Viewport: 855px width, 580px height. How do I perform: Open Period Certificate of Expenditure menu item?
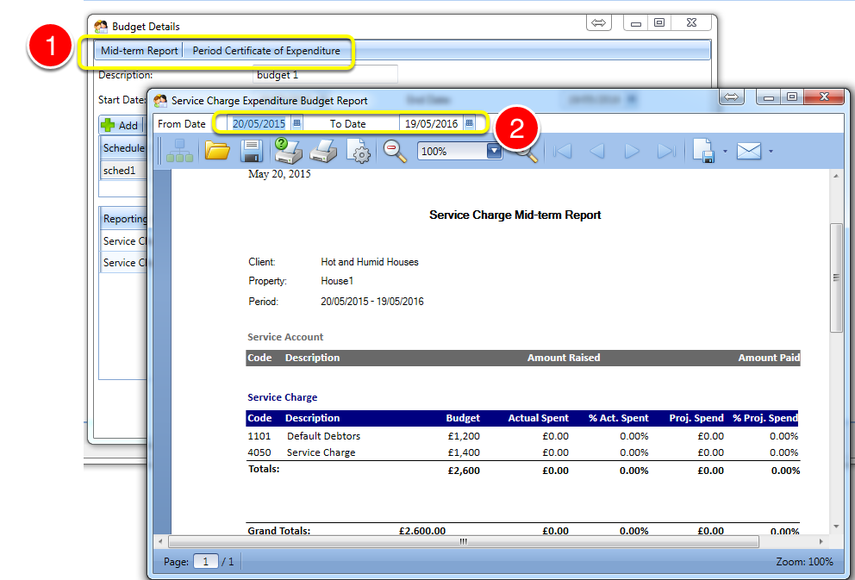(x=266, y=51)
